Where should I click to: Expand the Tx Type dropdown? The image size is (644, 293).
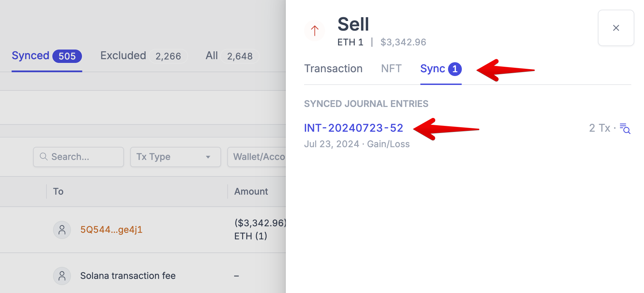point(175,157)
